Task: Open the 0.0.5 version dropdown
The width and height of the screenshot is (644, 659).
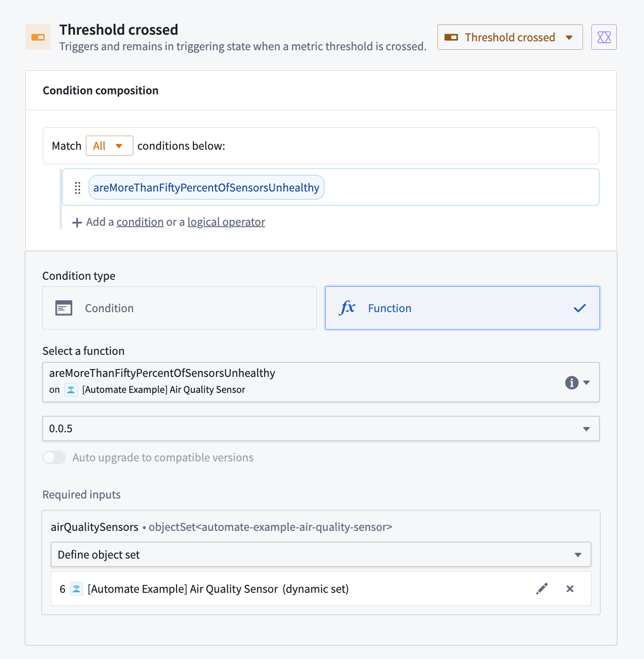Action: [321, 429]
